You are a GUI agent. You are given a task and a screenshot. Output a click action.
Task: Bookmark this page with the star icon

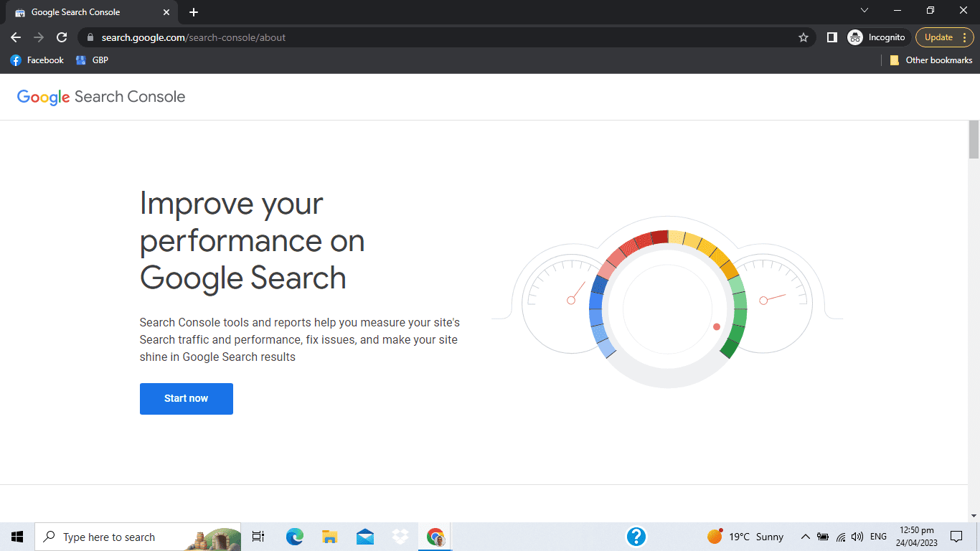coord(804,37)
